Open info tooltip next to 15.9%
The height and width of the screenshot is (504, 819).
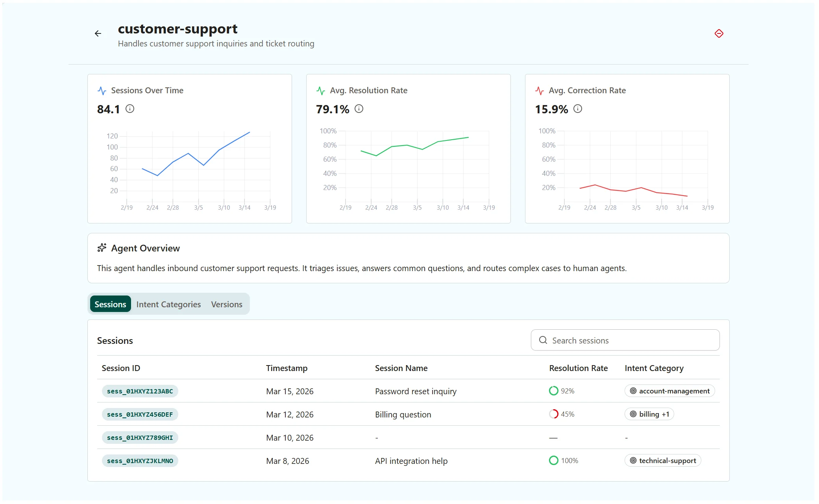point(578,109)
